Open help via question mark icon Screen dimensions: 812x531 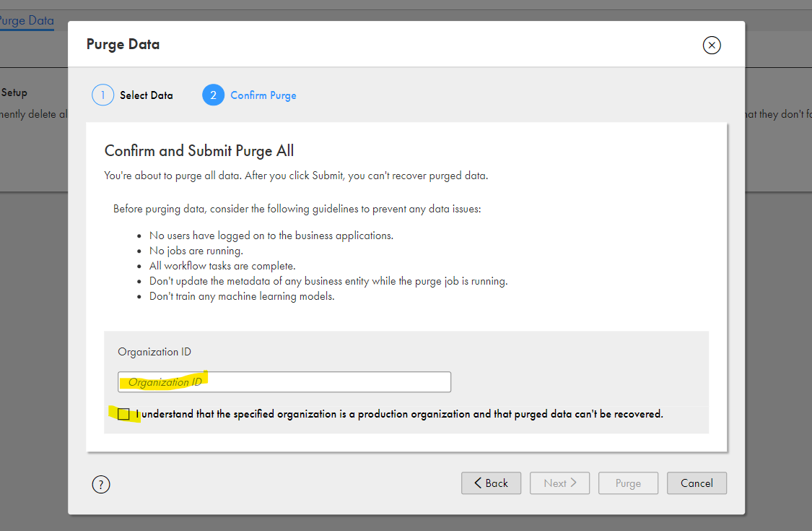coord(101,484)
